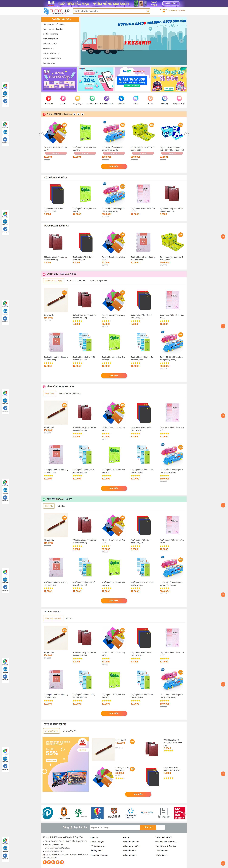Screen dimensions: 228x868
Task: Click the ZaloPay Giảm ngay 30K banner
Action: point(132,79)
